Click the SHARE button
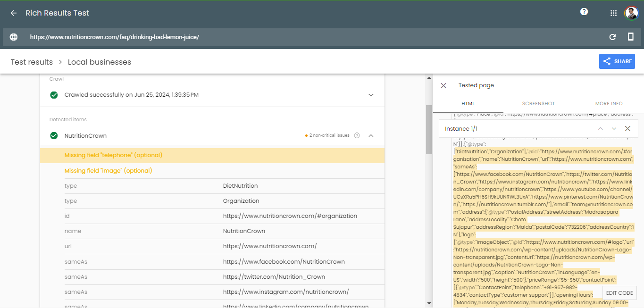The image size is (644, 308). pyautogui.click(x=617, y=61)
